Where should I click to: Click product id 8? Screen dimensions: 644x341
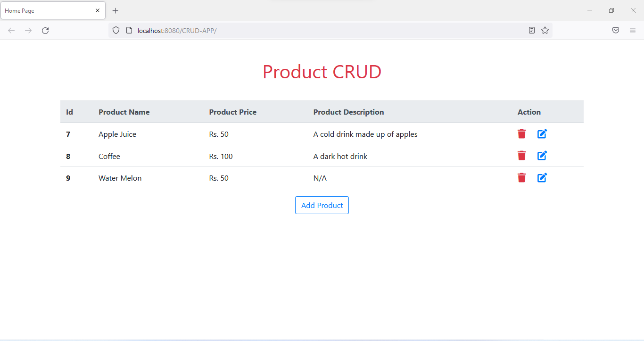tap(68, 157)
